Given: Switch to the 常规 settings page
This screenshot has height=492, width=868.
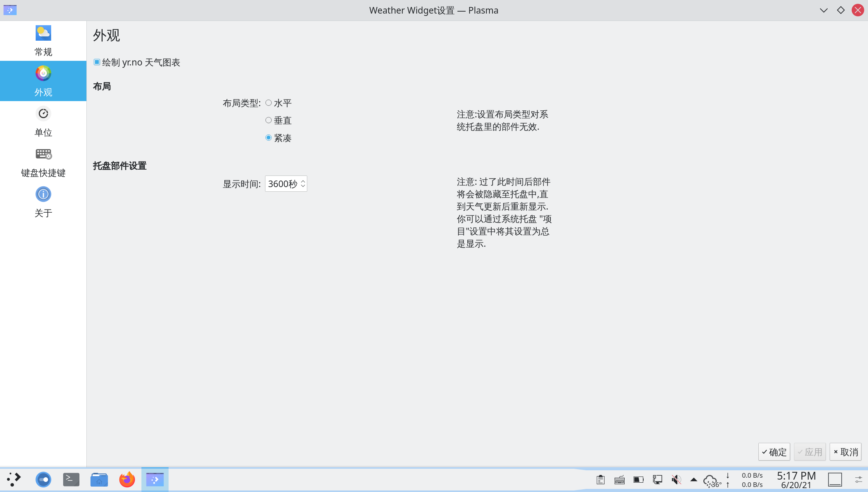Looking at the screenshot, I should pos(43,33).
